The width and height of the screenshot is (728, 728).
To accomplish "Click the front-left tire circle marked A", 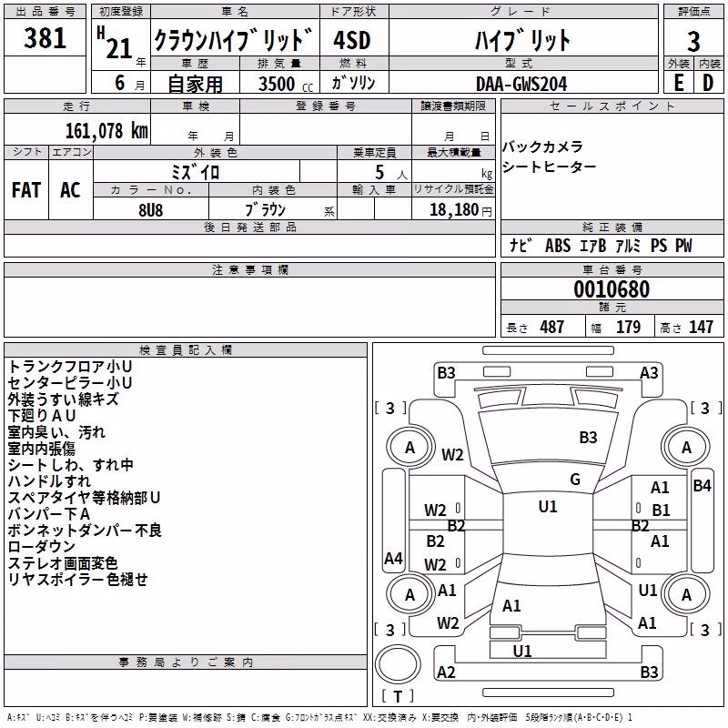I will (409, 448).
